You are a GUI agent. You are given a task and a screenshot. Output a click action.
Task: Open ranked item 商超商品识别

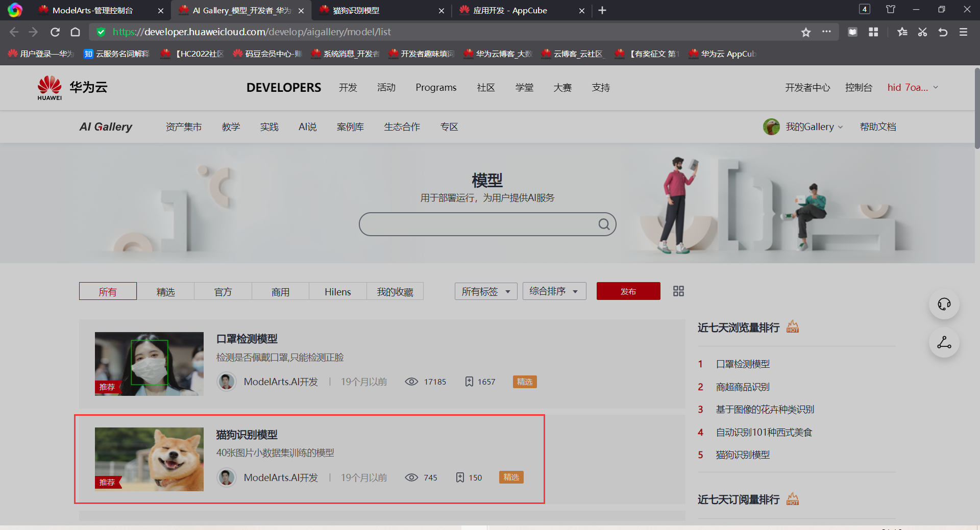coord(743,387)
